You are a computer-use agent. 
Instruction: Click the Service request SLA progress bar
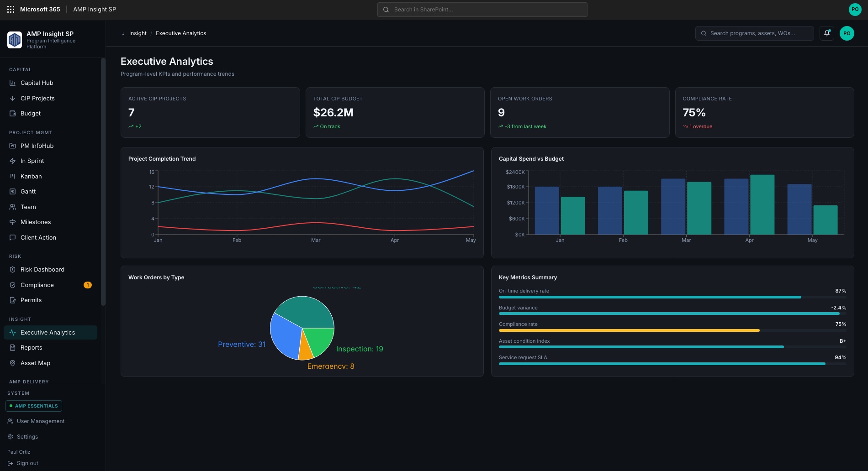[x=672, y=364]
